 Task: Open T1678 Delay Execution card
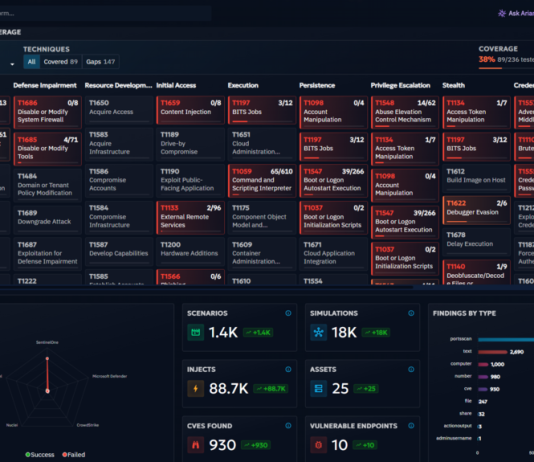(x=476, y=241)
